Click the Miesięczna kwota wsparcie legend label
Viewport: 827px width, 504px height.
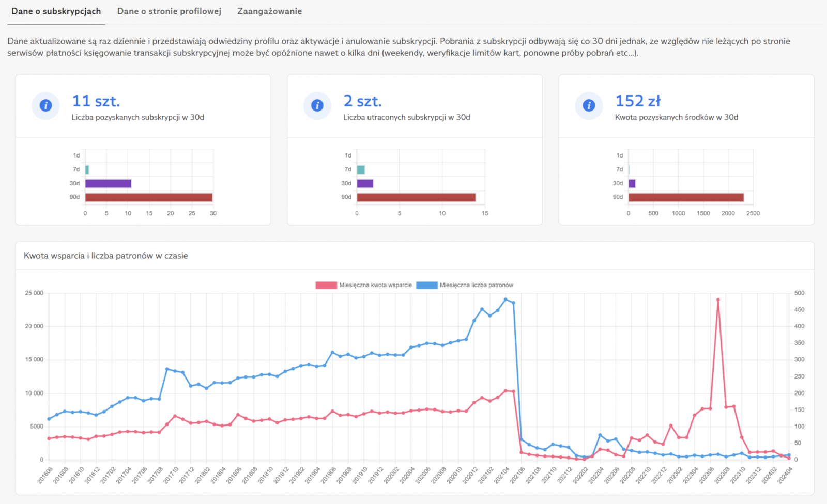click(x=375, y=285)
